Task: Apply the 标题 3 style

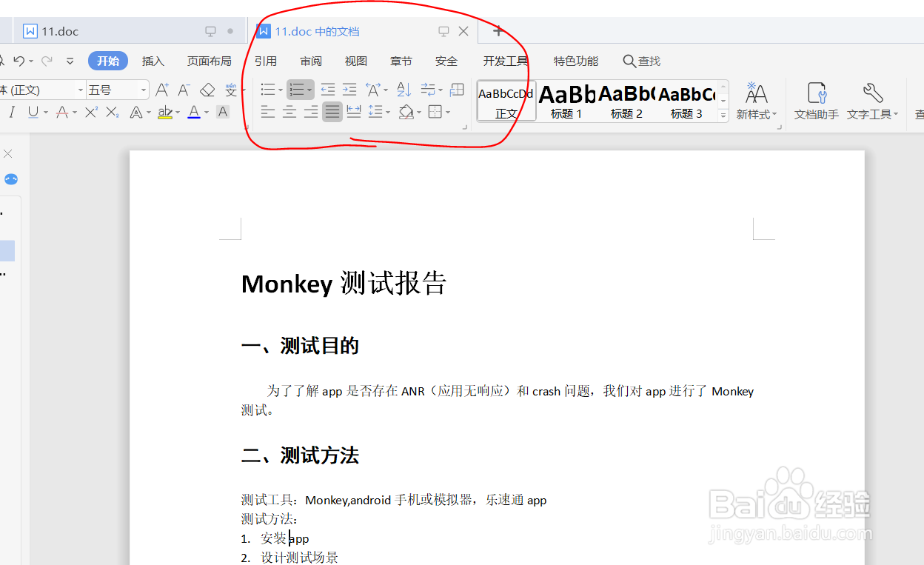Action: [686, 101]
